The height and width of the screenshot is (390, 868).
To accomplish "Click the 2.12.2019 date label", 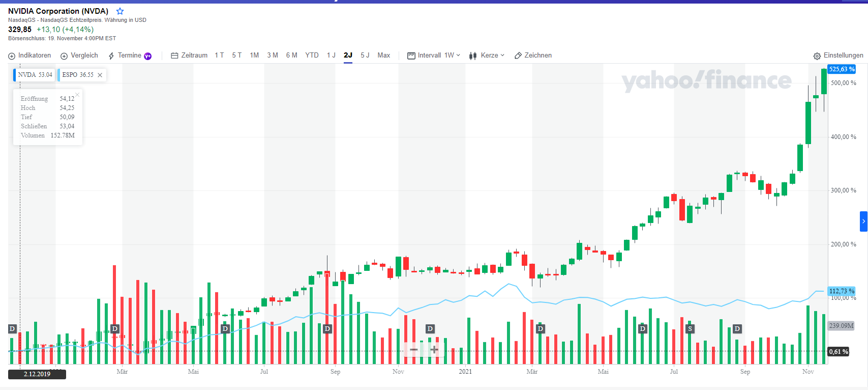I will point(37,374).
